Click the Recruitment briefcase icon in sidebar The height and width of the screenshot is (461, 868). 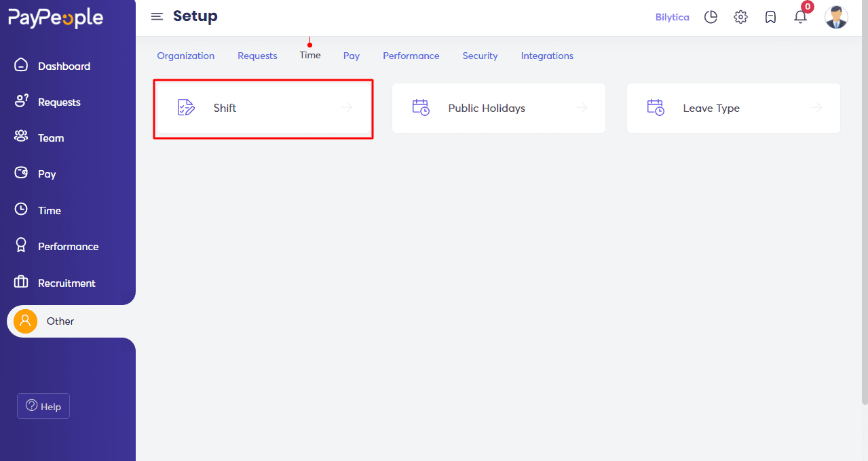tap(21, 282)
